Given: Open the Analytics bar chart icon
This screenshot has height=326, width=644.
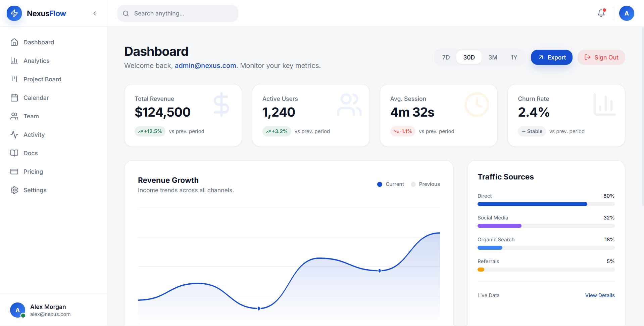Looking at the screenshot, I should 14,61.
